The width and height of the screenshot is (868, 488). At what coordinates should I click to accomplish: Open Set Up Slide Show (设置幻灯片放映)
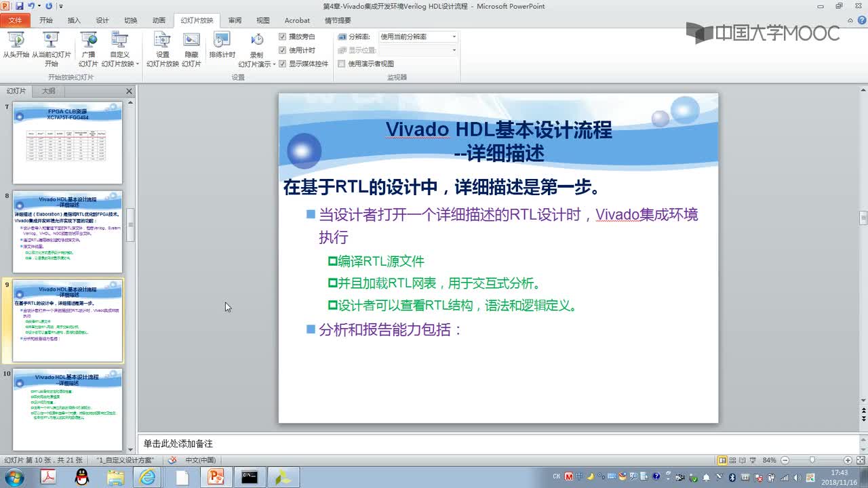coord(163,49)
